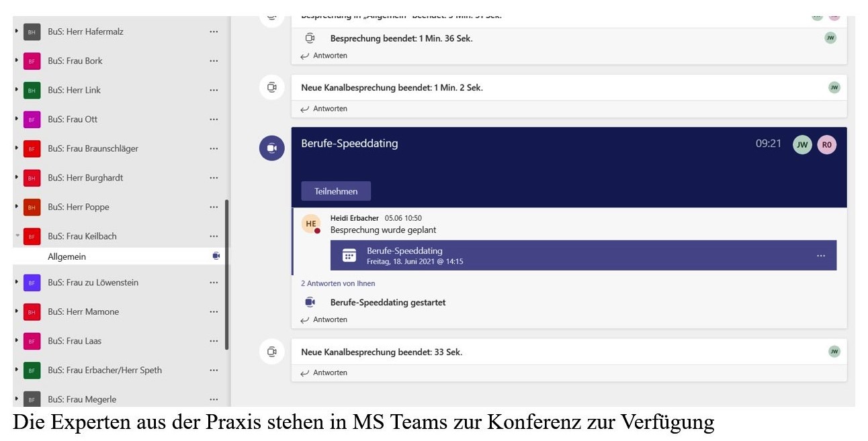Open Heidi Erbacher's HE profile avatar
Viewport: 868px width, 441px height.
[x=311, y=224]
